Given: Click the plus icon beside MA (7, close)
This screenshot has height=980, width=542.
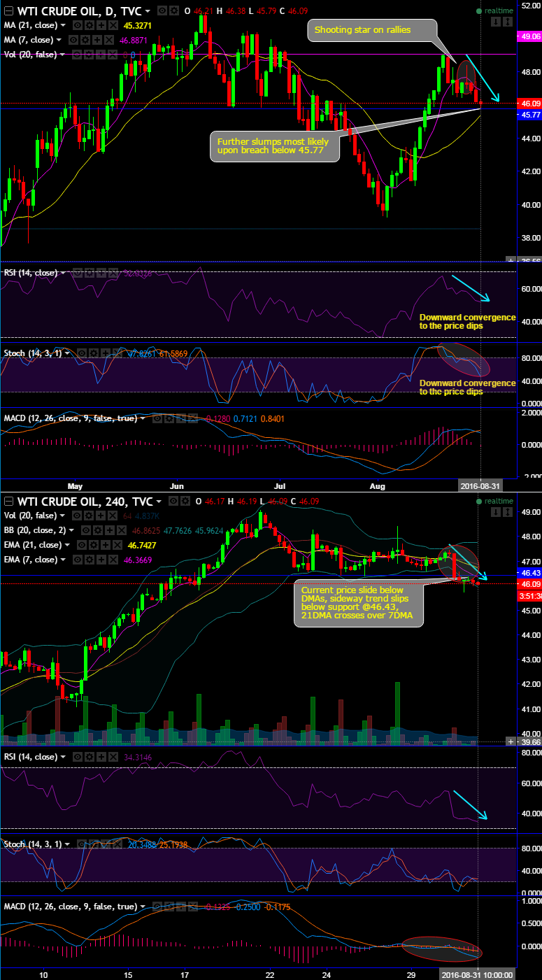Looking at the screenshot, I should 97,40.
